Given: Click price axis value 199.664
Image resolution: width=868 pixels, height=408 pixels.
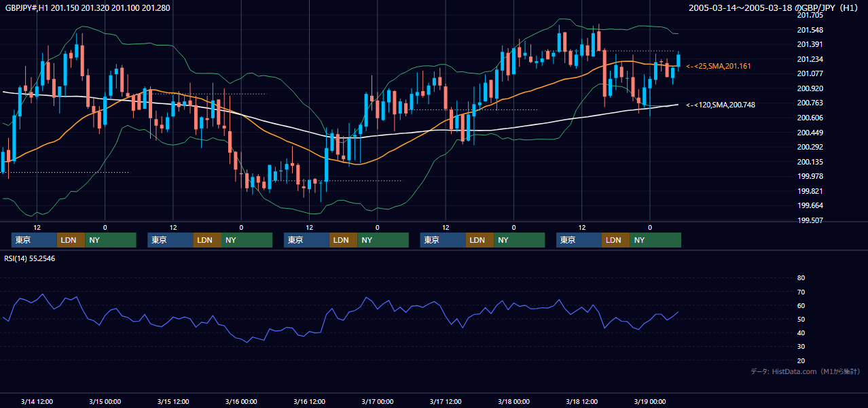Looking at the screenshot, I should [810, 206].
